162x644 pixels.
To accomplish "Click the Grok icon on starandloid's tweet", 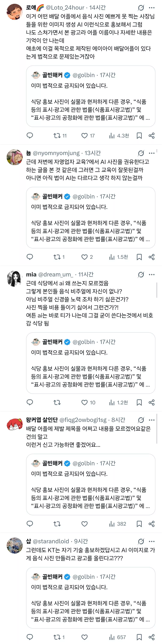I will (141, 541).
